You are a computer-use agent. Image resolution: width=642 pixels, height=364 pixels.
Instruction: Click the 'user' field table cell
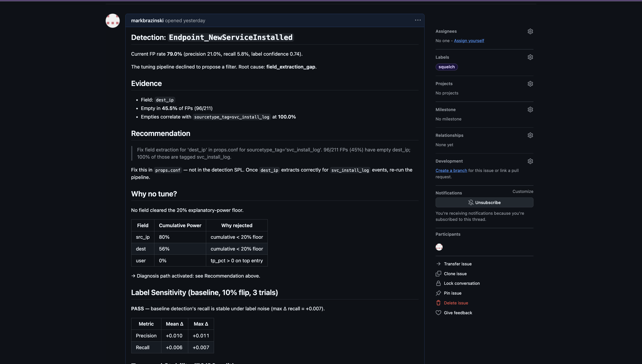(143, 261)
